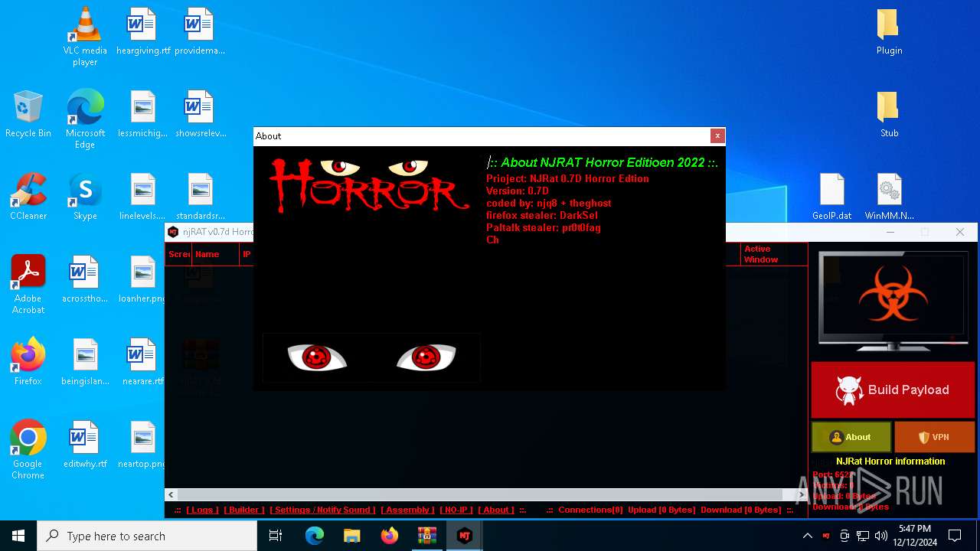Launch Adobe Acrobat shortcut
980x551 pixels.
28,285
